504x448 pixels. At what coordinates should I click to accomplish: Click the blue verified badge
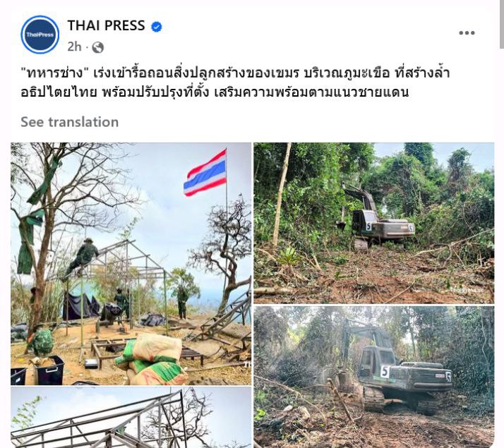pos(157,27)
